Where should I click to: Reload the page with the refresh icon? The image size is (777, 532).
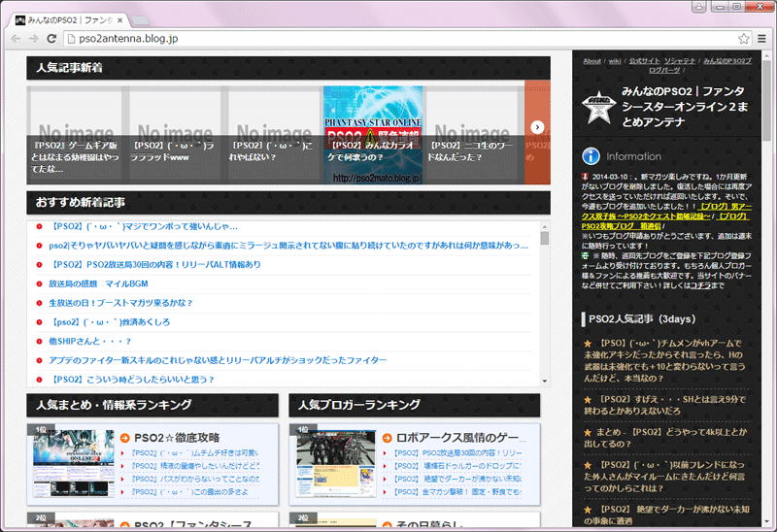[51, 39]
